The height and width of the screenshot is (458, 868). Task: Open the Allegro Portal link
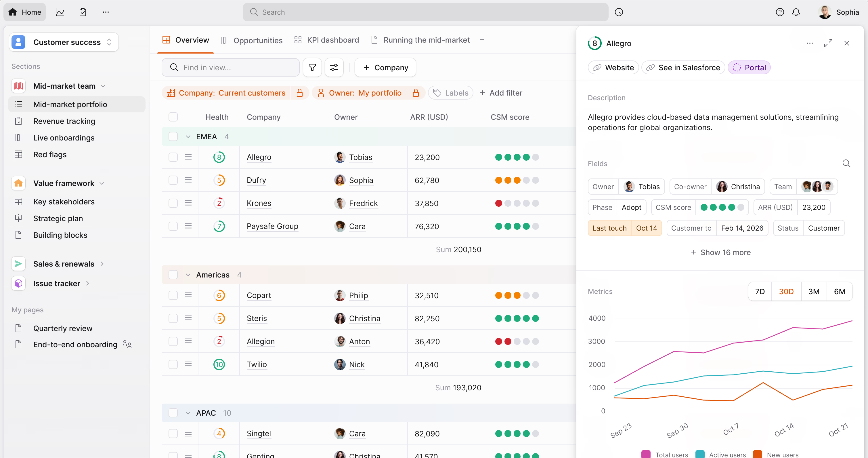(x=749, y=67)
